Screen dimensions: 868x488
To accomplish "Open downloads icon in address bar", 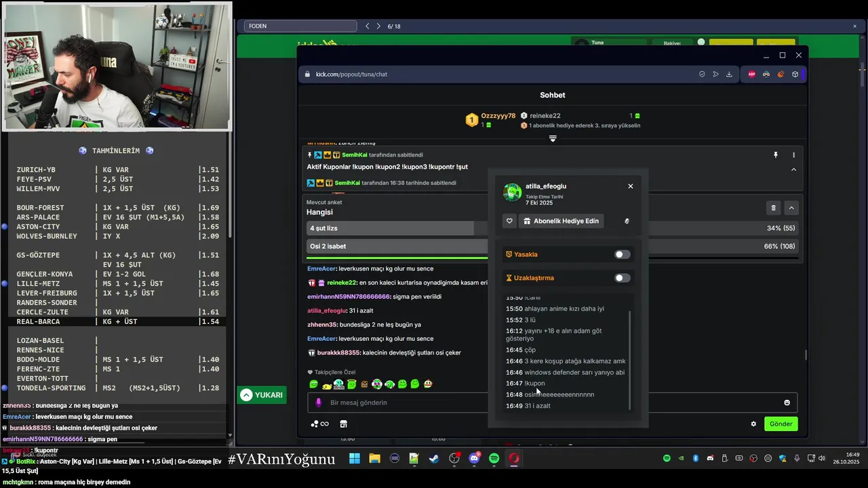I will [x=729, y=74].
